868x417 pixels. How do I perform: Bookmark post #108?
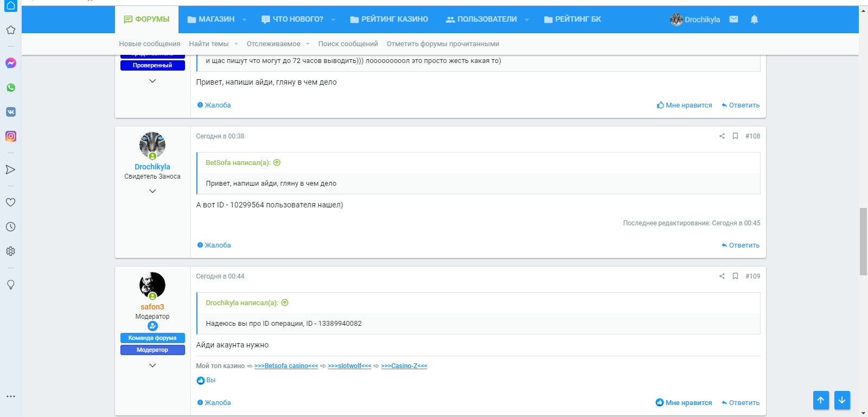tap(735, 136)
